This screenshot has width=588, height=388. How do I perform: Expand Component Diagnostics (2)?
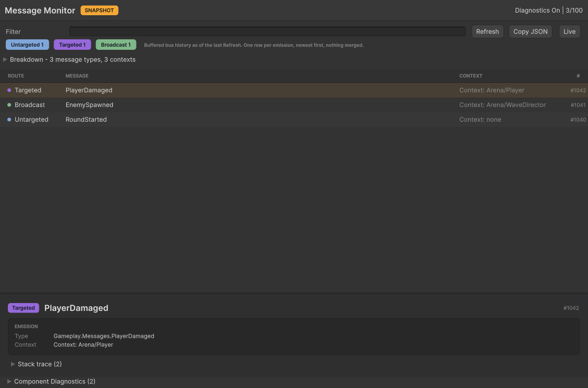tap(51, 381)
